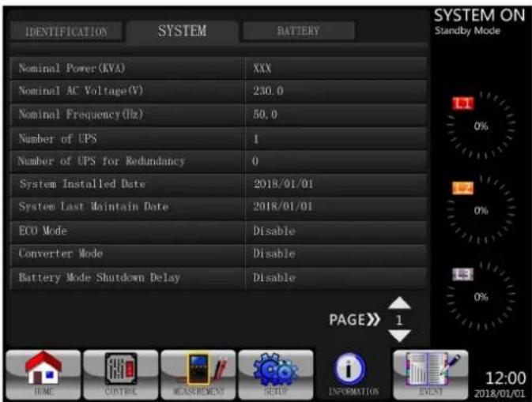The width and height of the screenshot is (532, 402).
Task: Switch to the Battery tab
Action: [x=299, y=31]
